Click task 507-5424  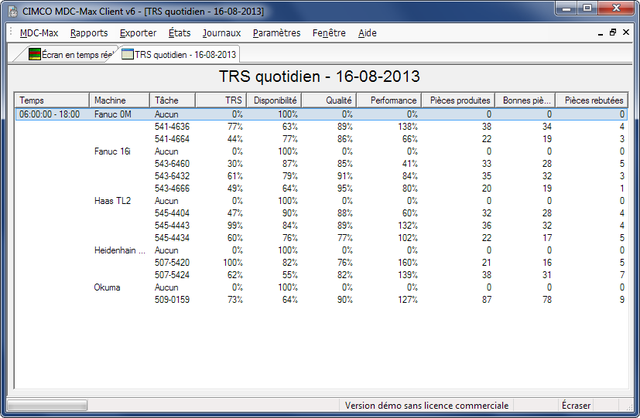coord(172,275)
